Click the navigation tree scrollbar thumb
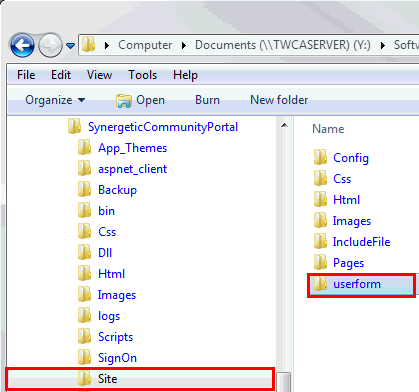The image size is (419, 392). tap(284, 382)
